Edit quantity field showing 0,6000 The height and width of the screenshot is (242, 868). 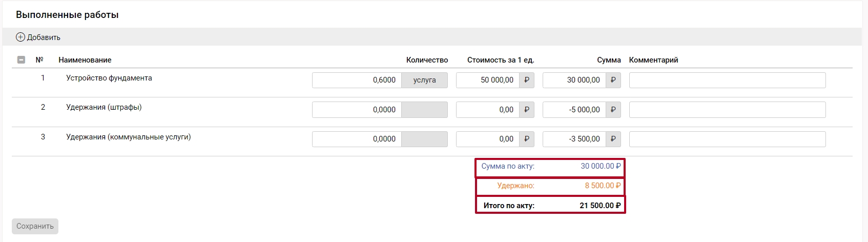pos(357,80)
